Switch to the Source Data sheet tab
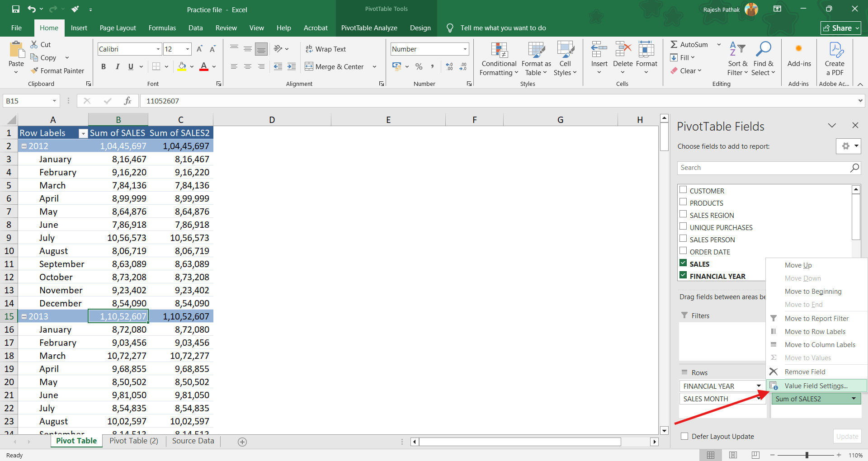Viewport: 868px width, 461px height. click(193, 441)
